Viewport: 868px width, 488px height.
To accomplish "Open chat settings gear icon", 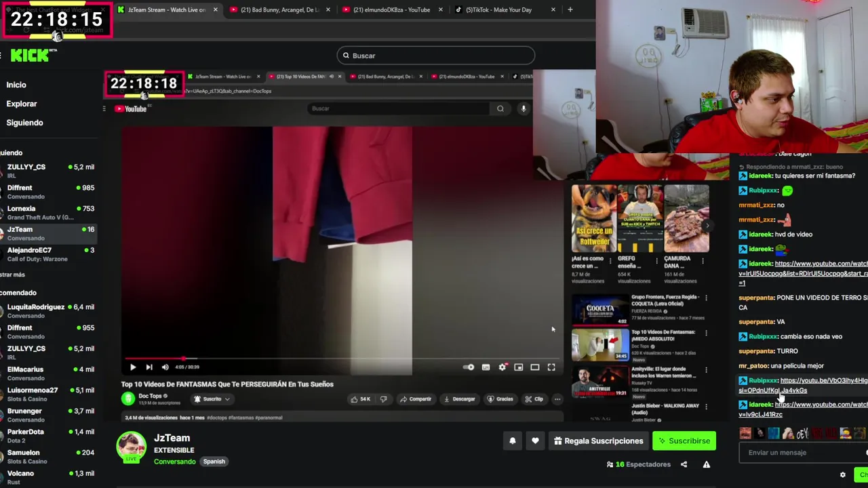I will point(843,475).
